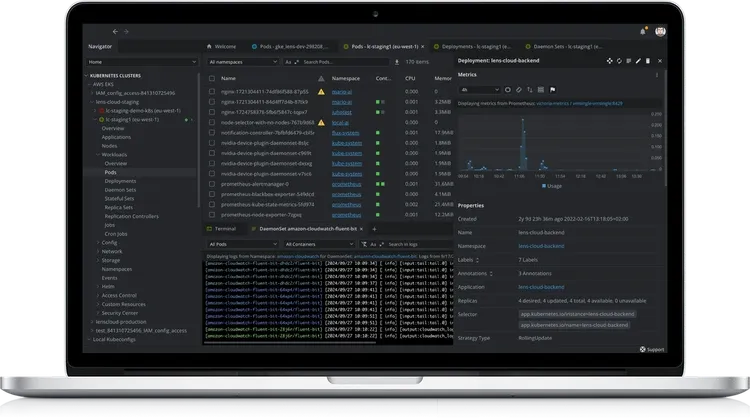Check the nginx-1721304411-74df86f588 pod row
750x418 pixels.
(211, 91)
